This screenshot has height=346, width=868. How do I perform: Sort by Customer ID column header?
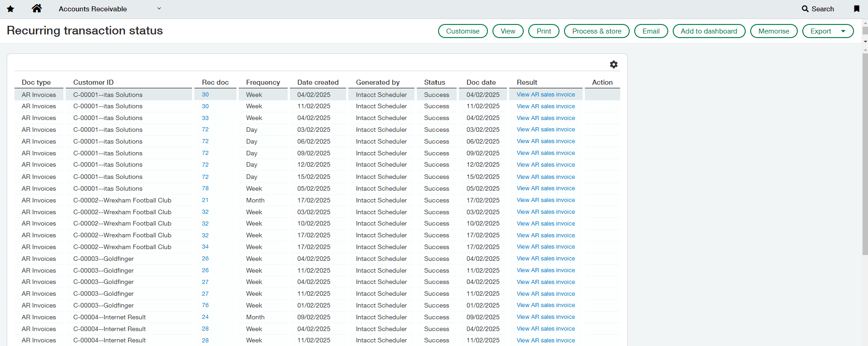[x=93, y=82]
